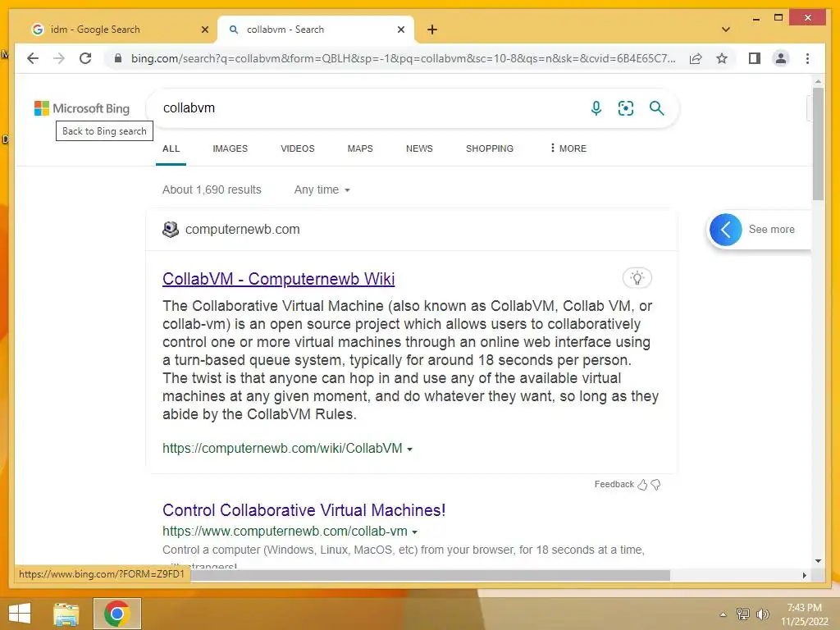
Task: Expand collab-vm URL dropdown arrow
Action: [x=414, y=532]
